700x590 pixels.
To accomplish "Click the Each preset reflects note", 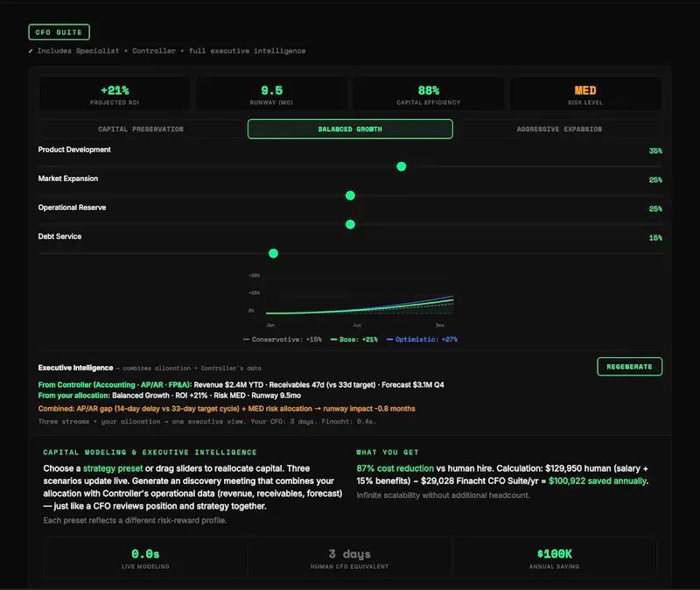I will 135,520.
